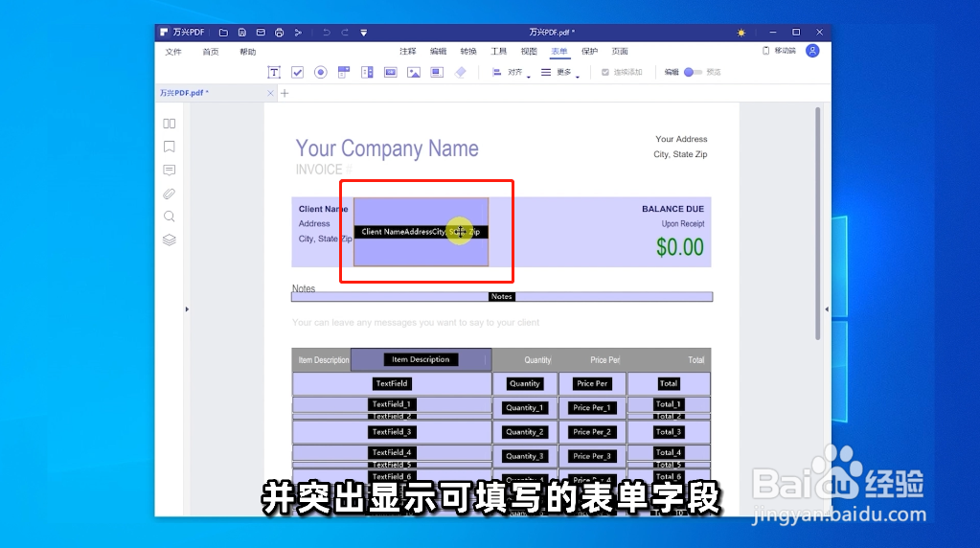Select the push button form tool

[x=391, y=73]
